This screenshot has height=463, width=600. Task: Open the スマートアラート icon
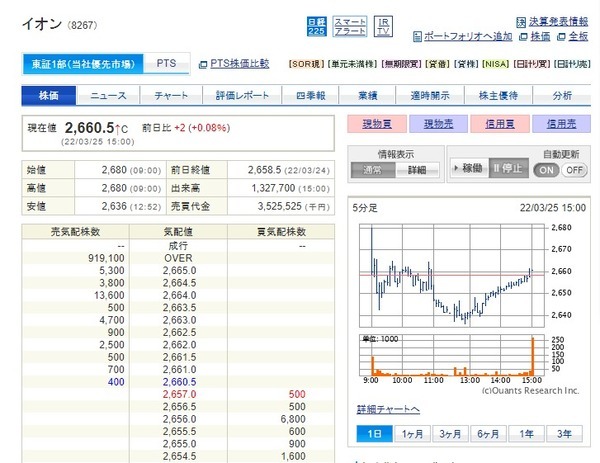[350, 26]
